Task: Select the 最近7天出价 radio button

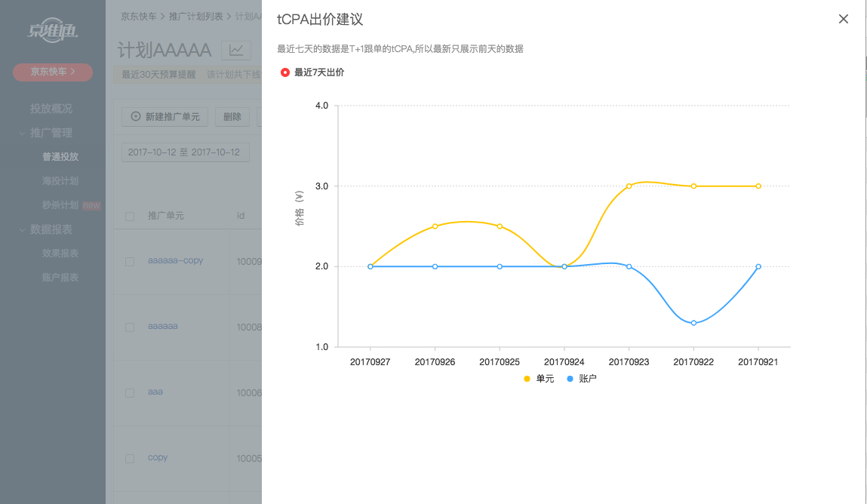Action: 285,72
